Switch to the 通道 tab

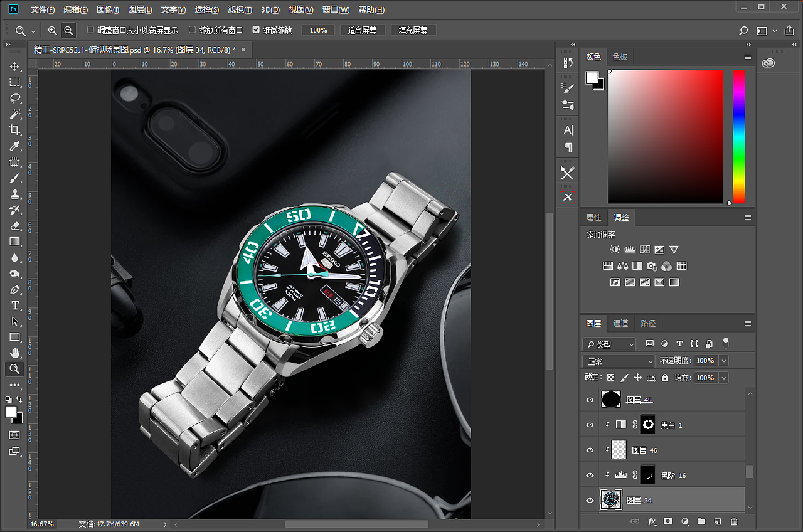coord(620,324)
